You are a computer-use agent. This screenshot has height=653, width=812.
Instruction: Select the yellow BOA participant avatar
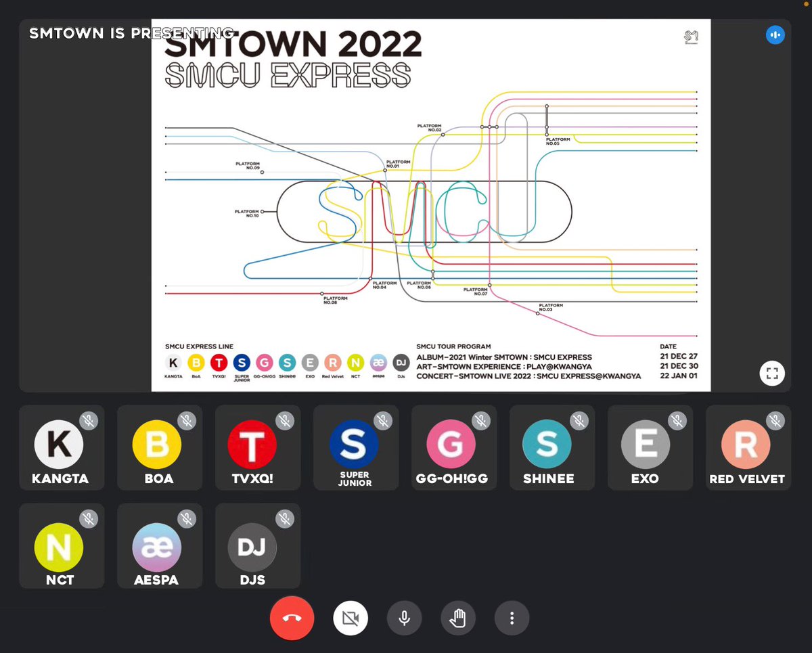pos(157,445)
